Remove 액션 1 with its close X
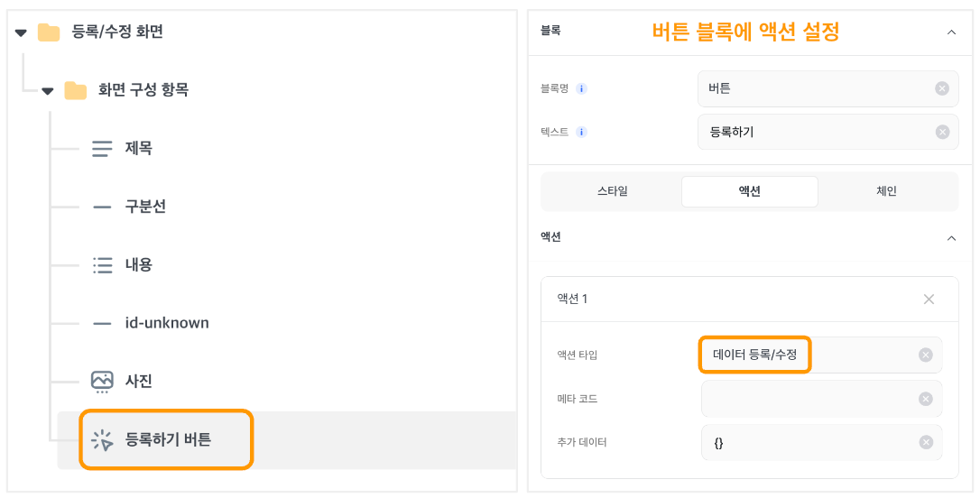Viewport: 980px width, 498px height. point(929,300)
